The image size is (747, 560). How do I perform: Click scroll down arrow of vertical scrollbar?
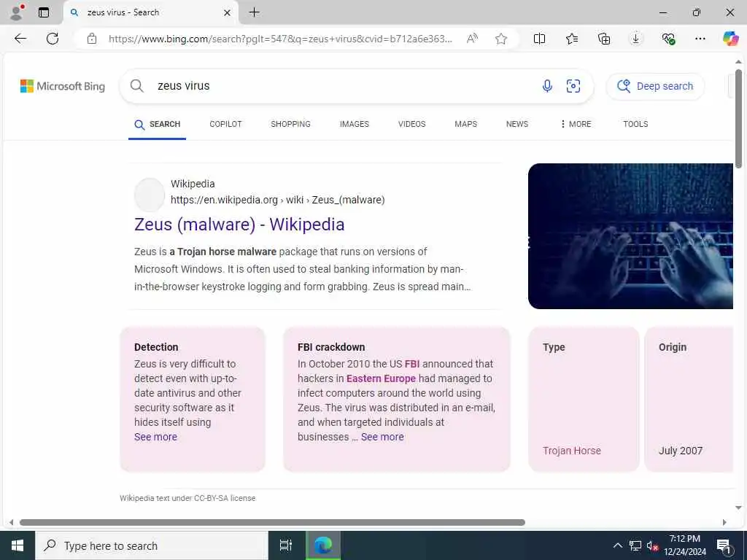pos(738,507)
